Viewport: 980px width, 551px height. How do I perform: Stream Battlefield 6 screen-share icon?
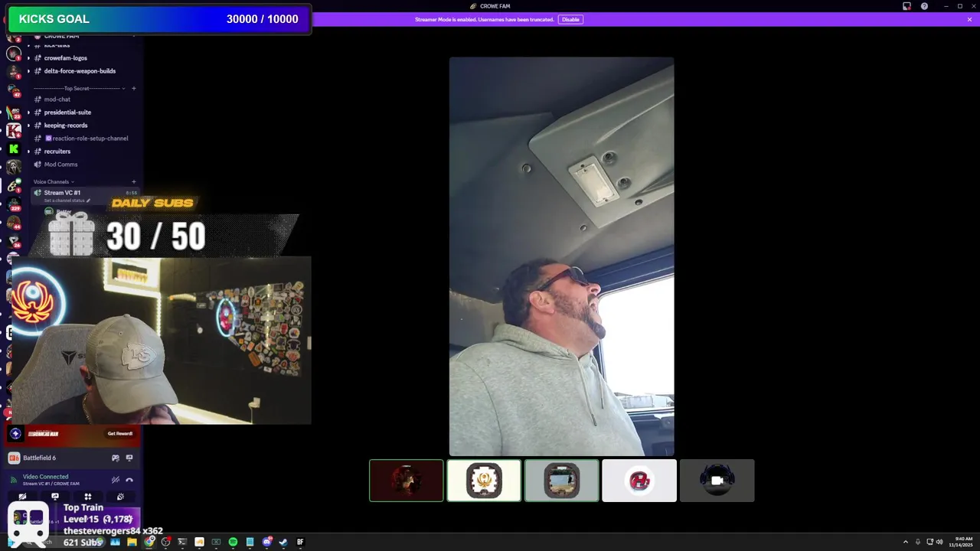(129, 458)
